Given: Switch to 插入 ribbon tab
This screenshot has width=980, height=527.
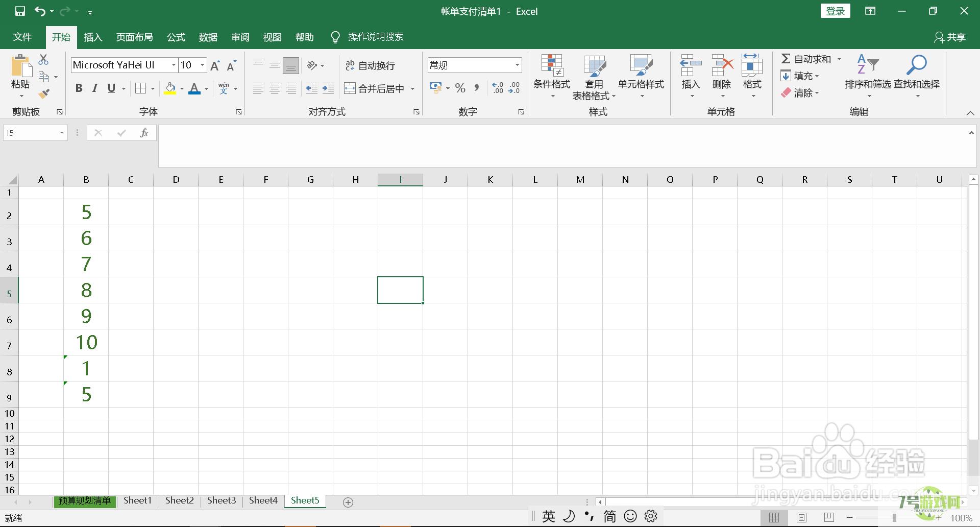Looking at the screenshot, I should (x=93, y=37).
